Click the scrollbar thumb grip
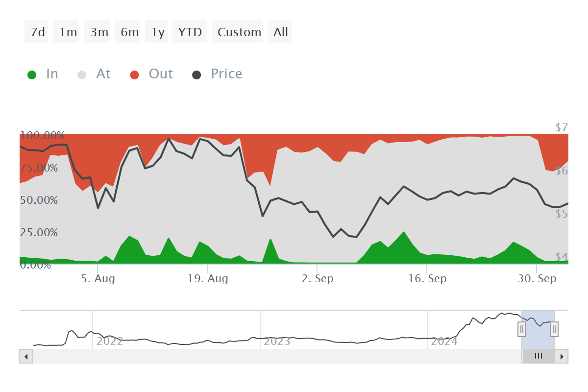588x392 pixels. coord(539,356)
